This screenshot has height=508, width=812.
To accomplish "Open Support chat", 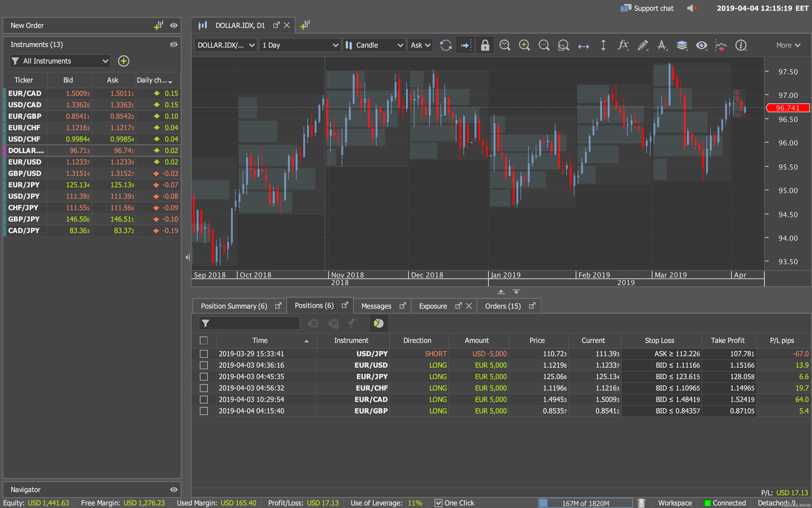I will [x=647, y=8].
